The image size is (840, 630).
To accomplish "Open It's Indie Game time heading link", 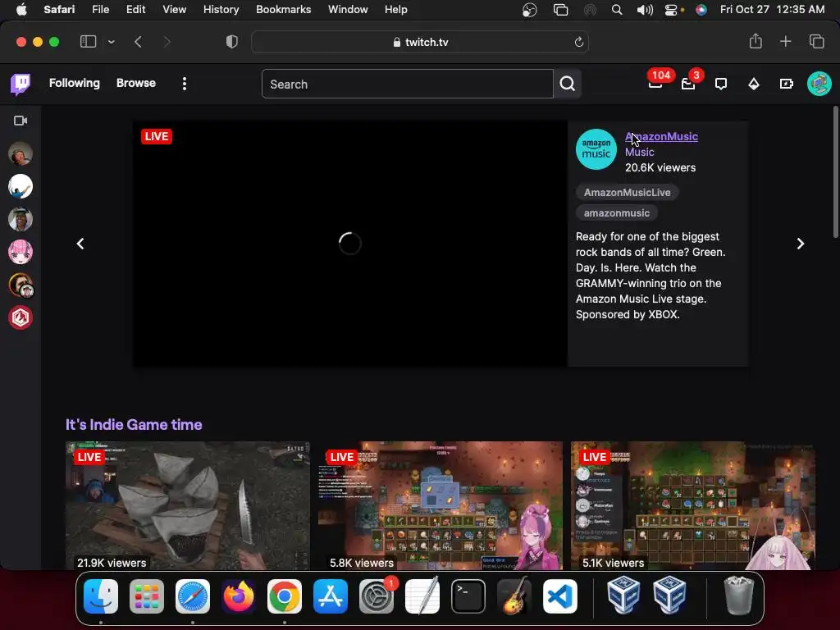I will pyautogui.click(x=134, y=425).
